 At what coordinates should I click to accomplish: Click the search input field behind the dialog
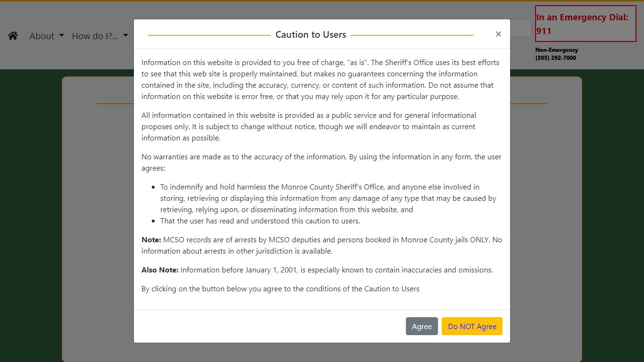[x=520, y=28]
